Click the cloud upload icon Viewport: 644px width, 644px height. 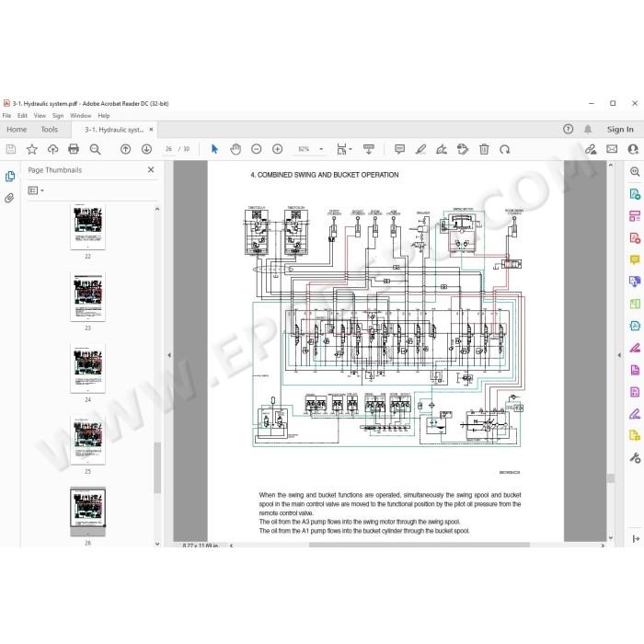[52, 149]
